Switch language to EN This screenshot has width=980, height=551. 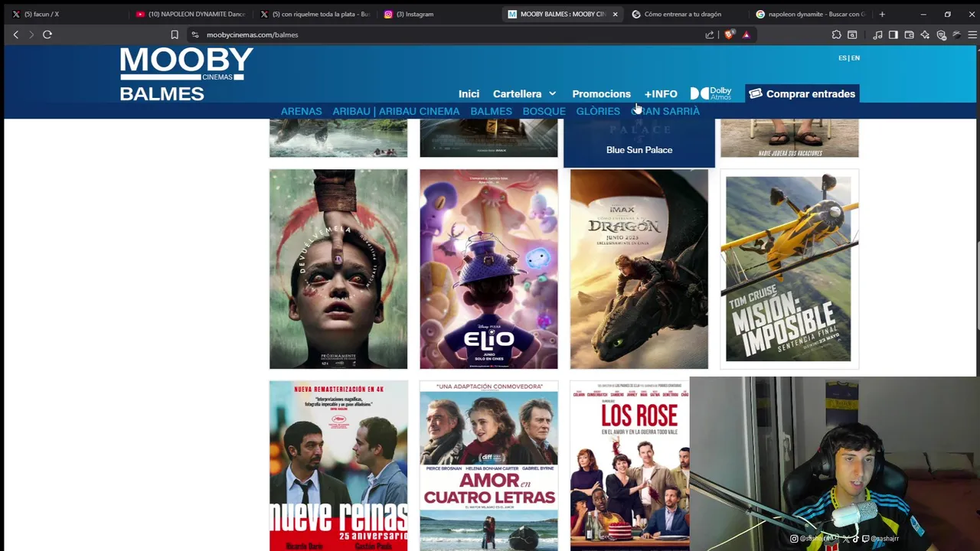pos(855,58)
